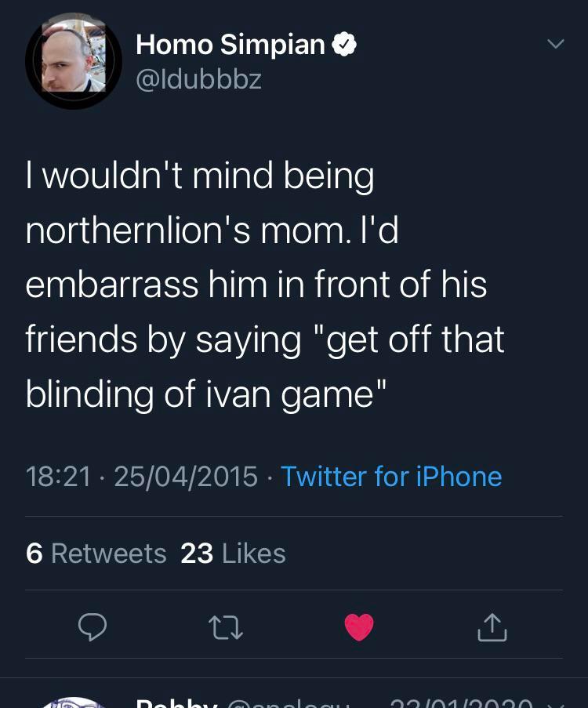Screen dimensions: 588x708
Task: View the 6 Retweets list
Action: [96, 553]
